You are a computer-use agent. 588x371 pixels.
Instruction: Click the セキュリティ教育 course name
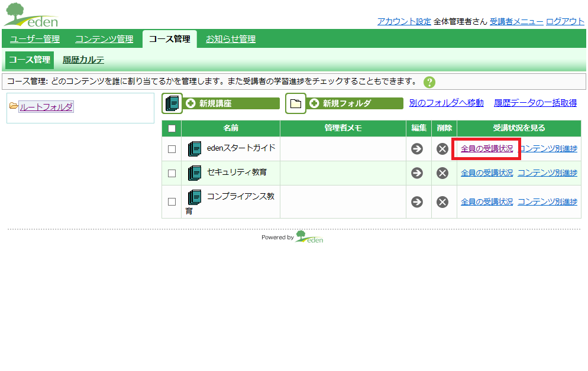pos(237,173)
